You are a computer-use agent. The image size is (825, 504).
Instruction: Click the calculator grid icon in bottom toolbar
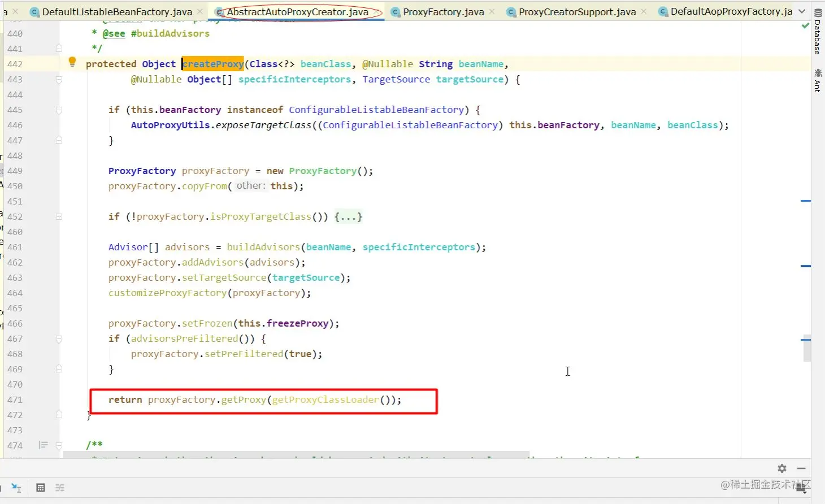click(x=41, y=488)
